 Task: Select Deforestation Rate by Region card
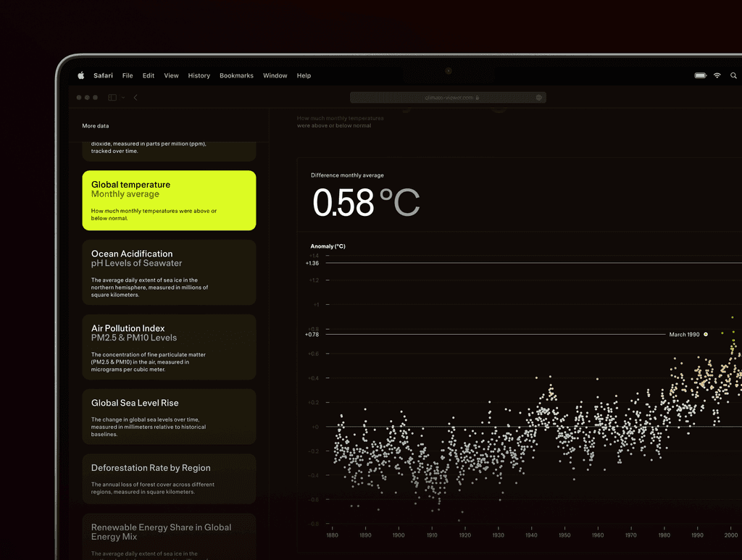pos(169,479)
